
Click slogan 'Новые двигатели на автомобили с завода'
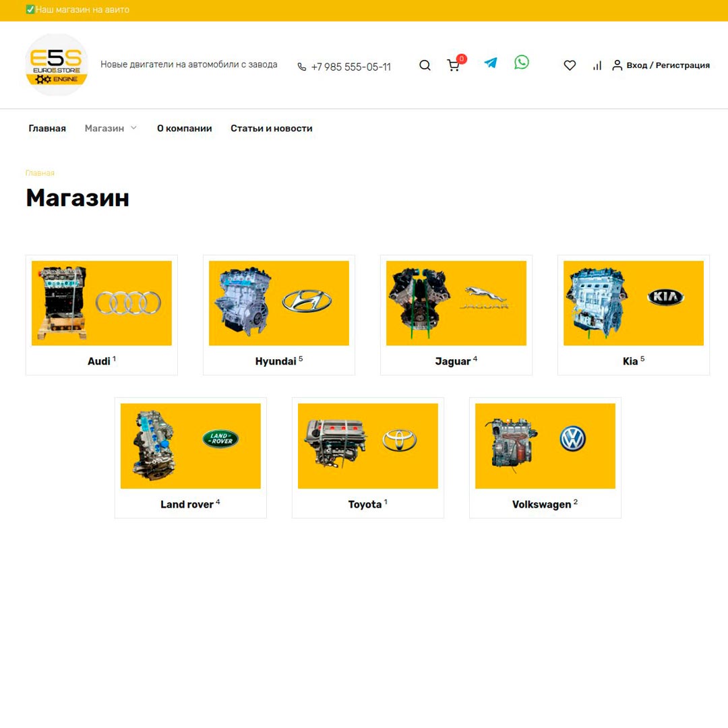[x=189, y=65]
